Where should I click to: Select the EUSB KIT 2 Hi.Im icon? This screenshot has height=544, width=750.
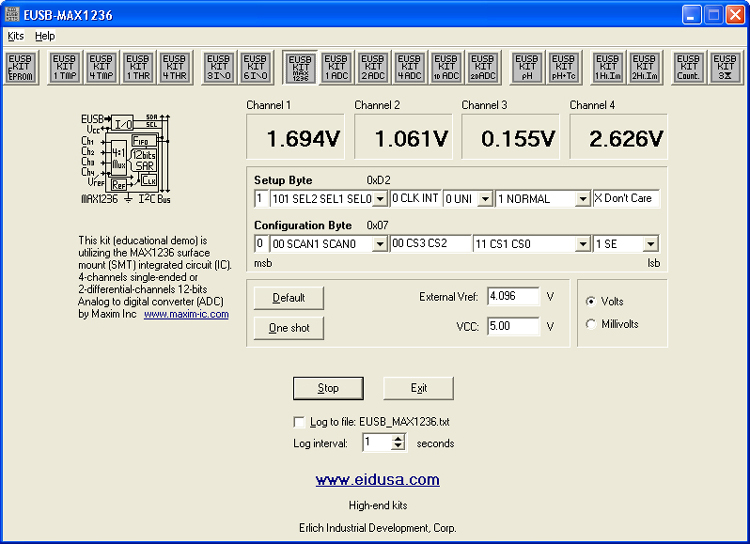click(645, 67)
